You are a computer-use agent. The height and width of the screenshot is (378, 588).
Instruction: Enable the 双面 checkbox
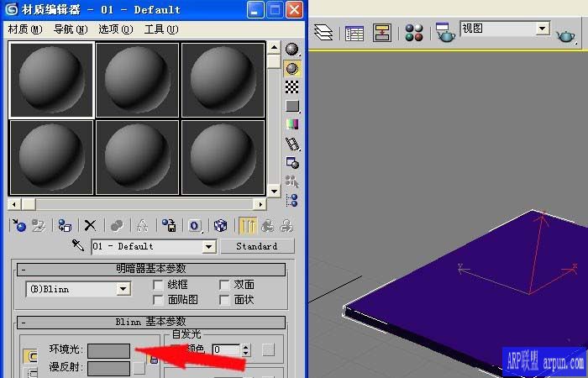click(x=224, y=285)
